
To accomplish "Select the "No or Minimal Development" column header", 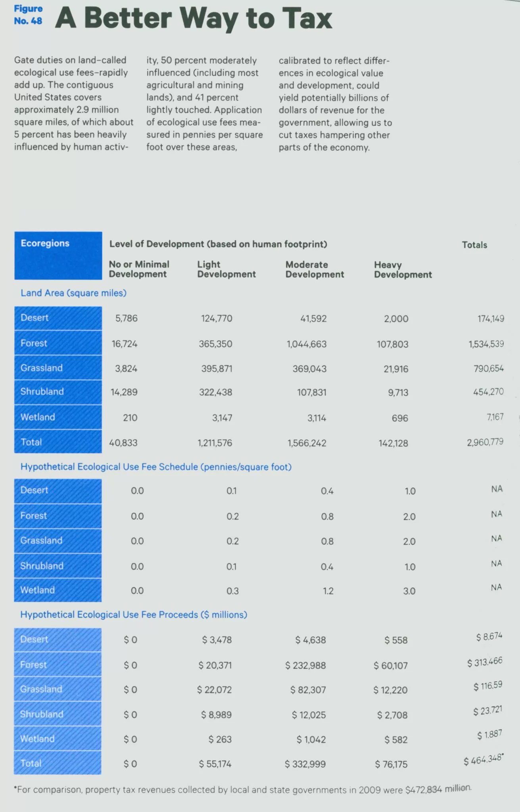I will point(139,269).
